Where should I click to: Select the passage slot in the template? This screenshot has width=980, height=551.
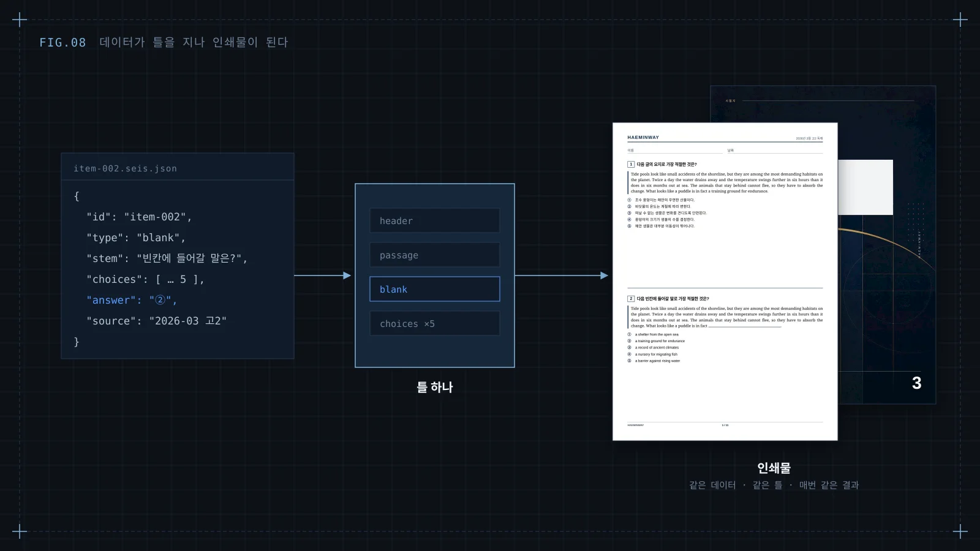pos(435,255)
